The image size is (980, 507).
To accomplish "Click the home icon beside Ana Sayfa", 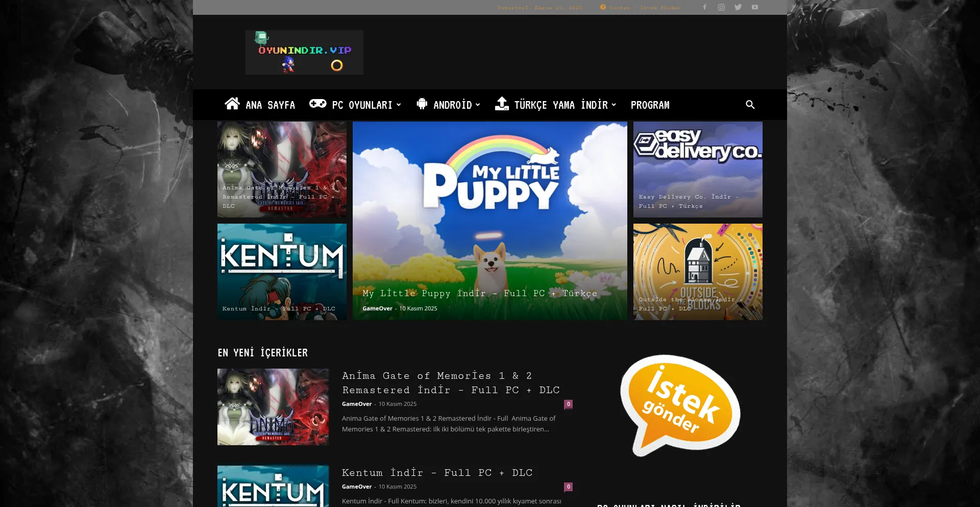I will coord(232,104).
